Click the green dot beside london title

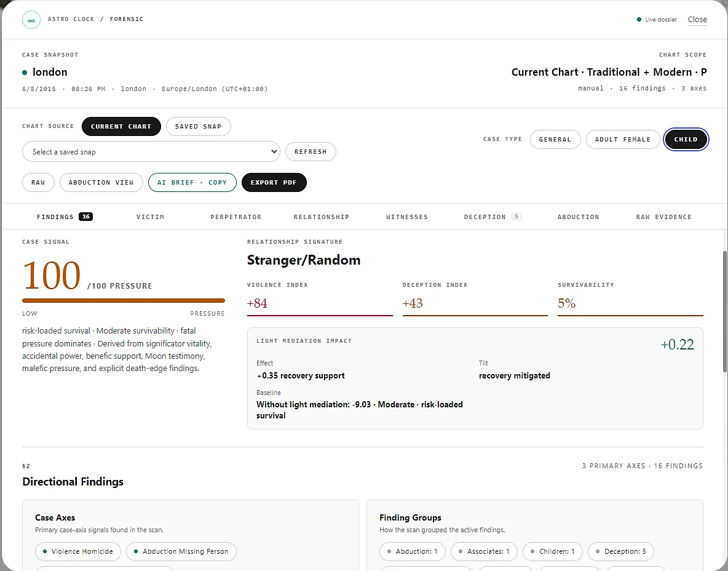pyautogui.click(x=25, y=73)
